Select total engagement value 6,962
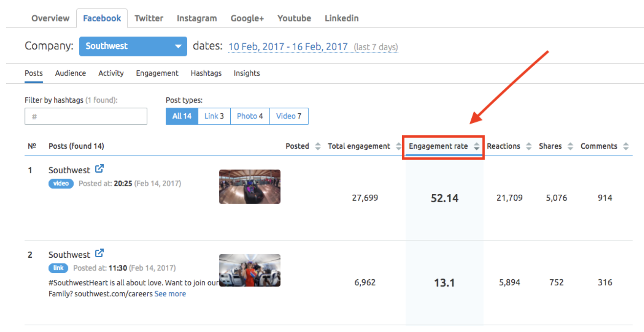 click(x=365, y=282)
